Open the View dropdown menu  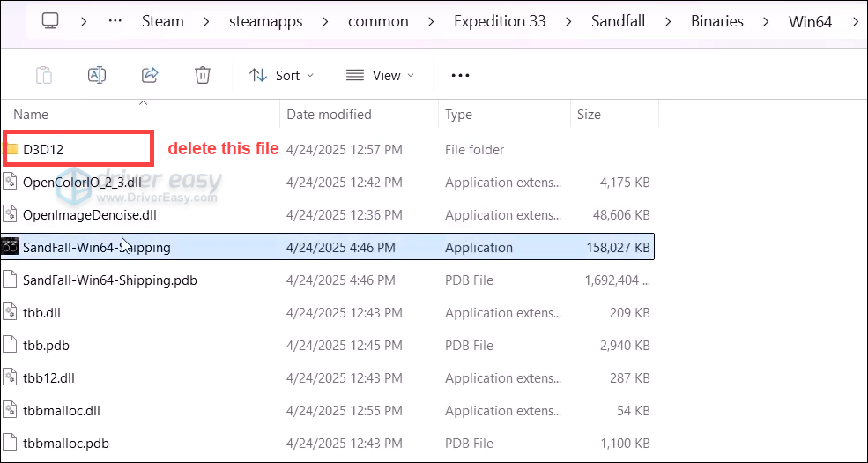point(380,76)
